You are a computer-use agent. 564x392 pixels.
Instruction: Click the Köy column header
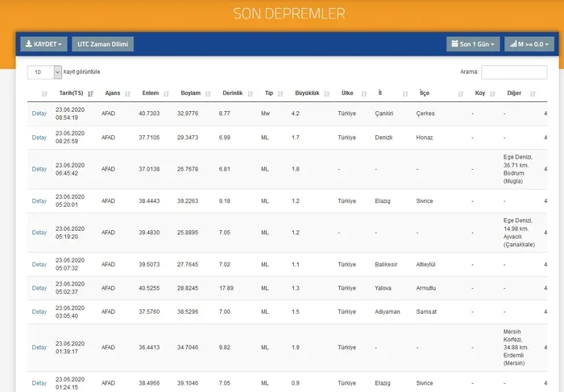click(x=480, y=93)
